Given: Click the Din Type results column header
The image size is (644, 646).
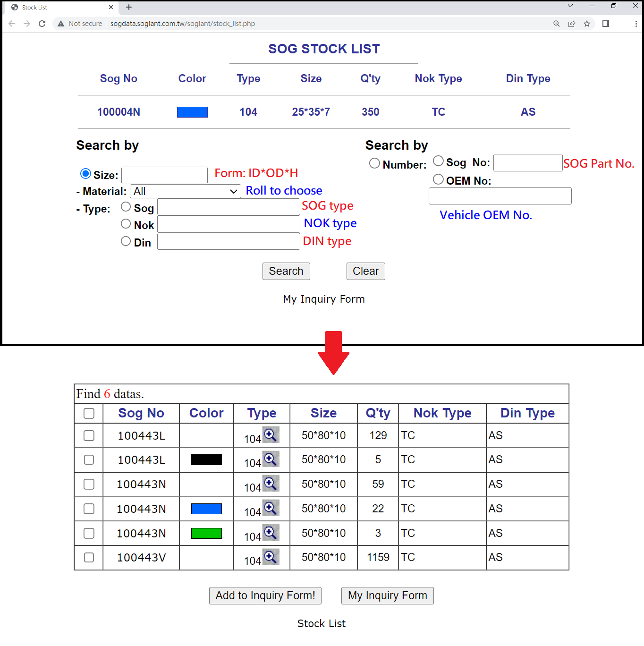Looking at the screenshot, I should click(527, 413).
